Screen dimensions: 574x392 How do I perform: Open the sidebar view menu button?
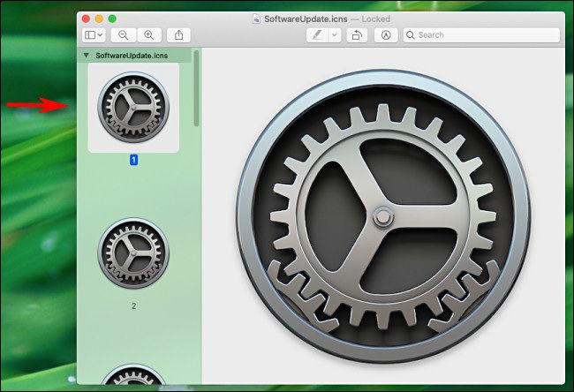(94, 35)
